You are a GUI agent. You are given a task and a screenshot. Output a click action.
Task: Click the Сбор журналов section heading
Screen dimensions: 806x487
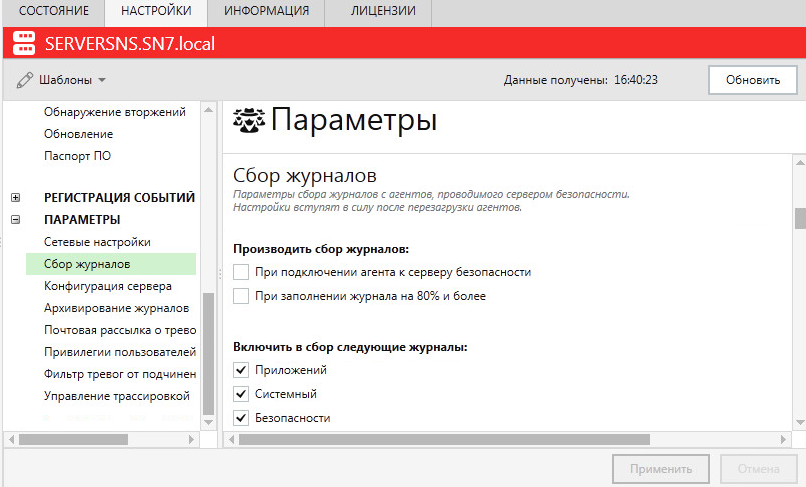pyautogui.click(x=305, y=175)
